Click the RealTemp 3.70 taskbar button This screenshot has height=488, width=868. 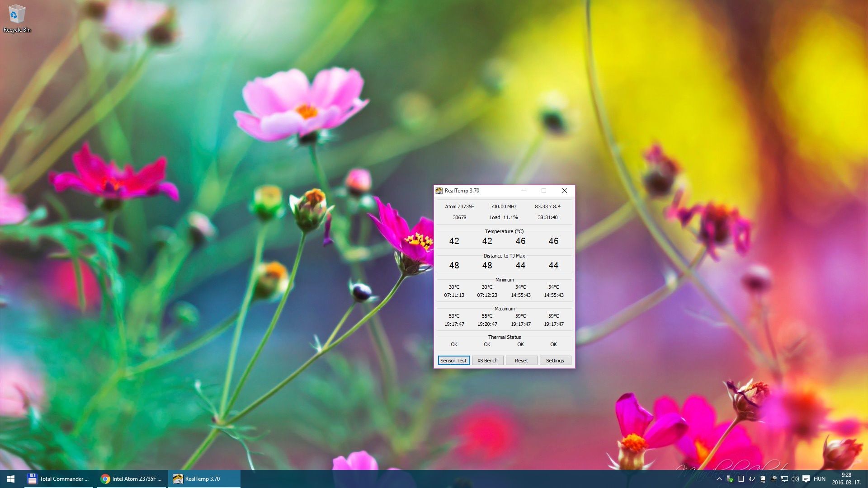tap(204, 479)
